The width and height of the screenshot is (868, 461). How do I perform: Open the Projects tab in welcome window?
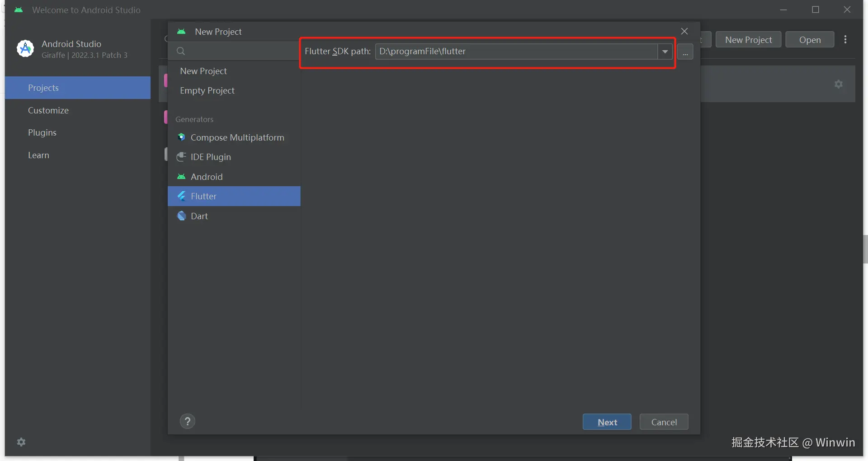[78, 88]
